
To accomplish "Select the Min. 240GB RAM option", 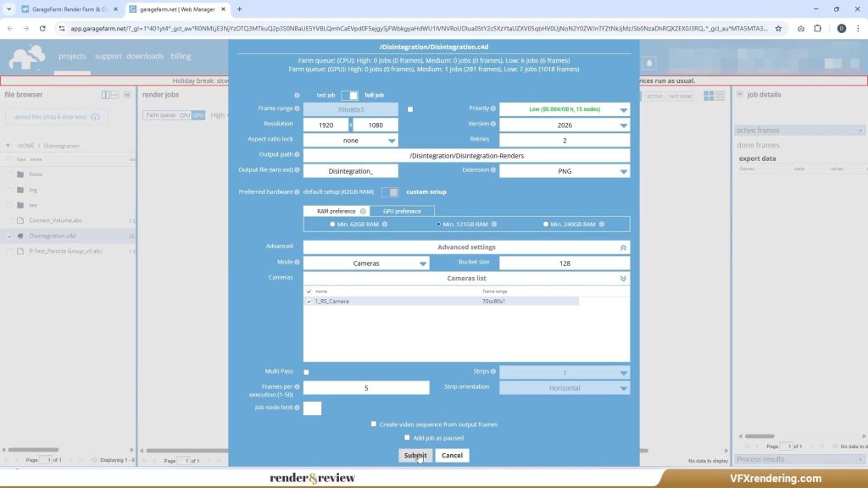I will [546, 225].
